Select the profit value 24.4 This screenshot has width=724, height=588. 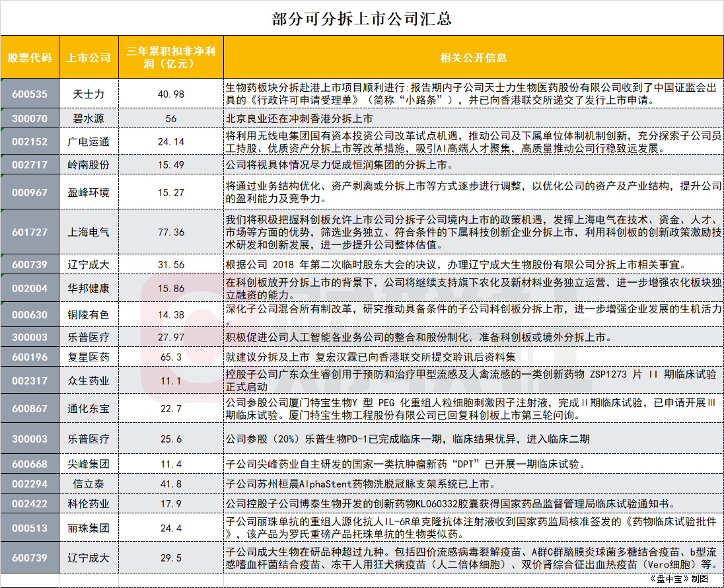pyautogui.click(x=171, y=528)
